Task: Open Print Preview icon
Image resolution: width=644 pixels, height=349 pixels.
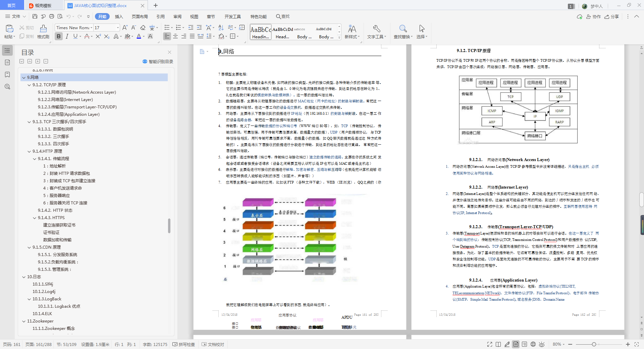Action: coord(60,16)
